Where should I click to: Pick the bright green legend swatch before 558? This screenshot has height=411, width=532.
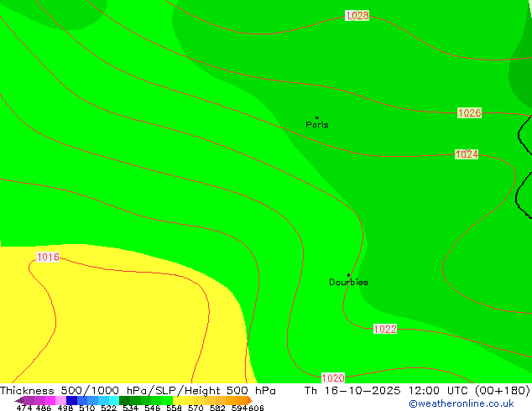pyautogui.click(x=168, y=400)
